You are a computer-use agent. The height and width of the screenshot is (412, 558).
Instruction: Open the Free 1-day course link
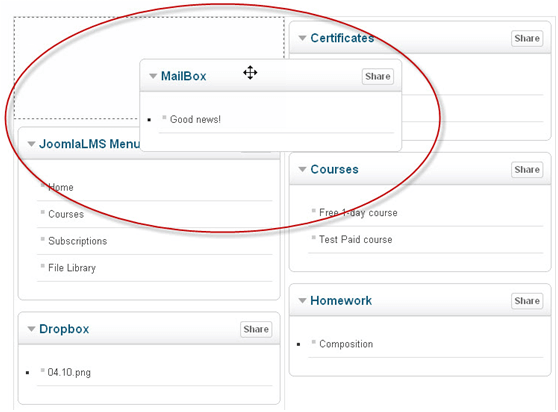coord(358,213)
